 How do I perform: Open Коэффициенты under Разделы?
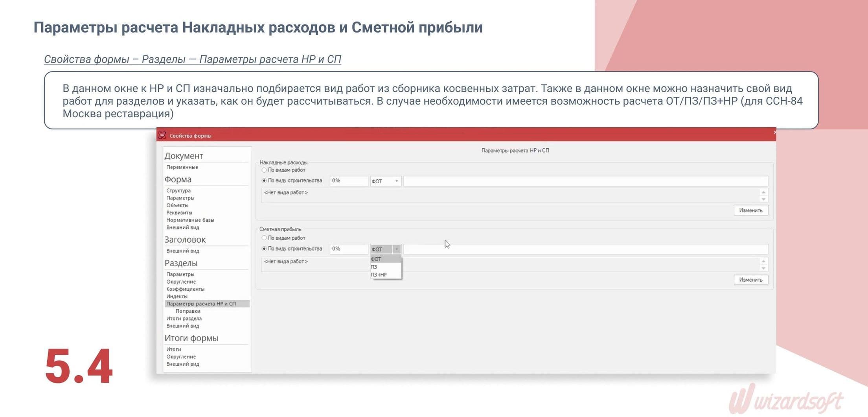185,289
